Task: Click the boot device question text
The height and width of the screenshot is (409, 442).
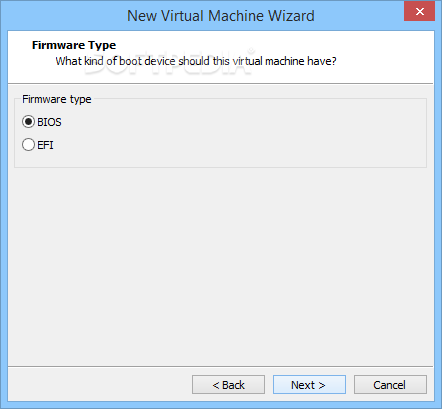Action: 196,61
